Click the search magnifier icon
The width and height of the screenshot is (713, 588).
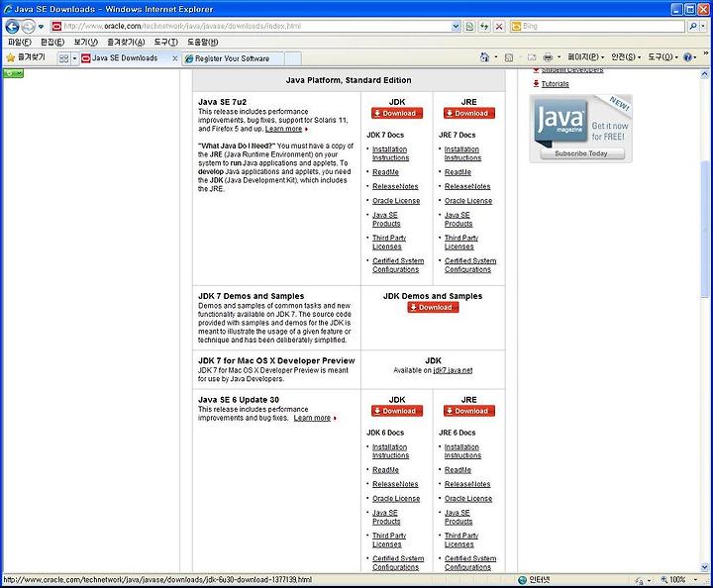coord(693,27)
